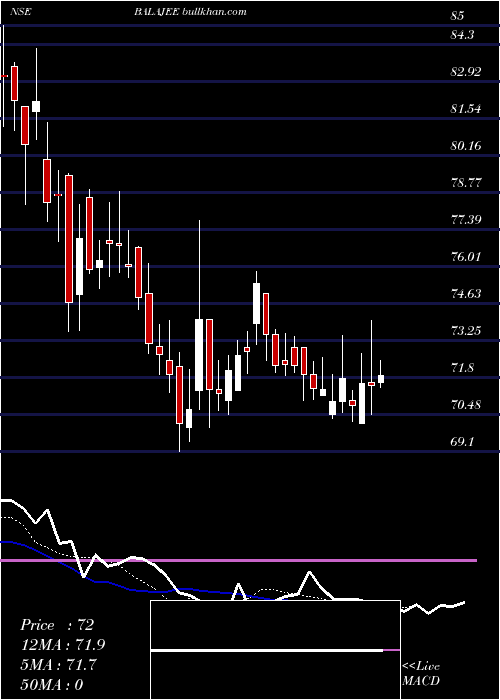500x700 pixels.
Task: Click the 12MA : 71.9 readout
Action: click(x=63, y=645)
